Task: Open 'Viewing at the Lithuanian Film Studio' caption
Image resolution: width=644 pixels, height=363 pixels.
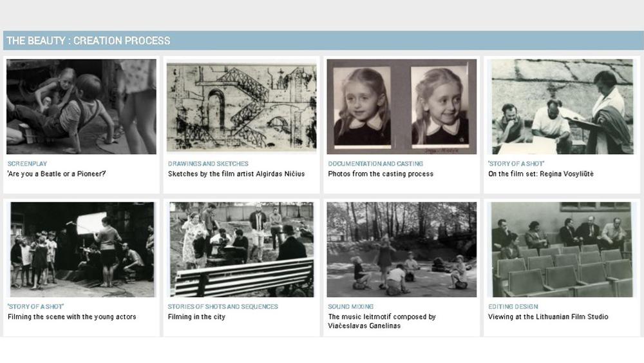Action: point(548,317)
